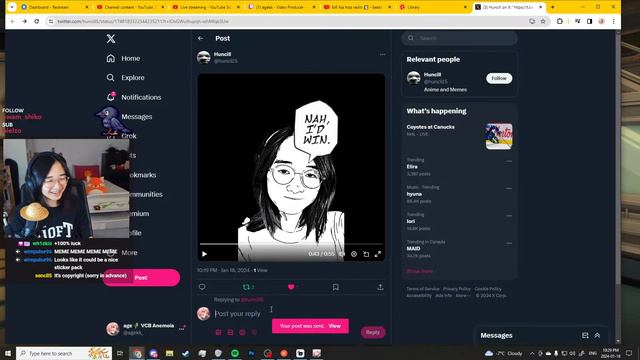Expand the video to fullscreen

point(378,254)
